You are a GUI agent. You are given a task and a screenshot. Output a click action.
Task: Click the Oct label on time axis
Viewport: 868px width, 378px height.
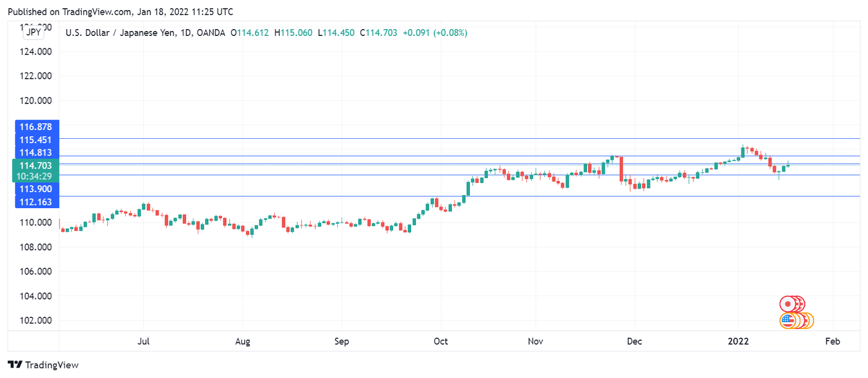coord(440,341)
